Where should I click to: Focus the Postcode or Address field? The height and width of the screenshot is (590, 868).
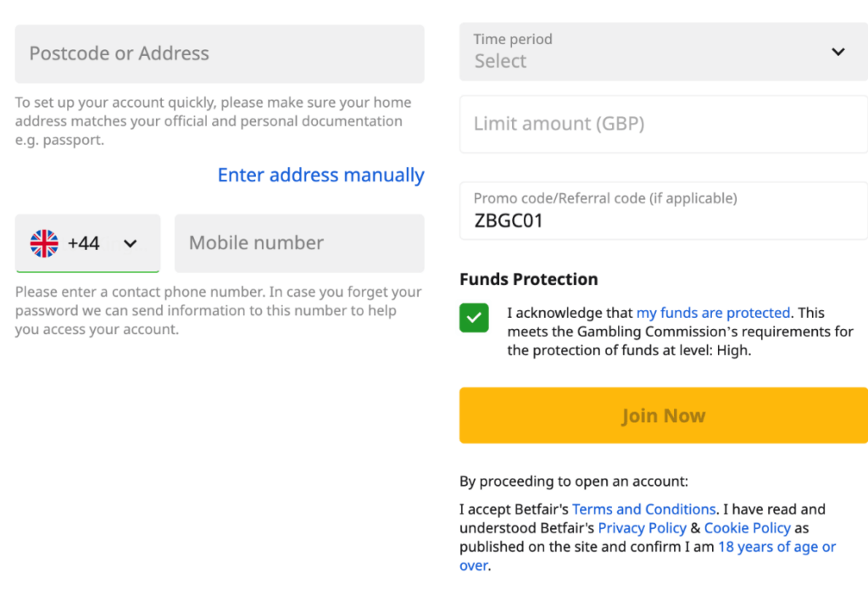click(220, 53)
